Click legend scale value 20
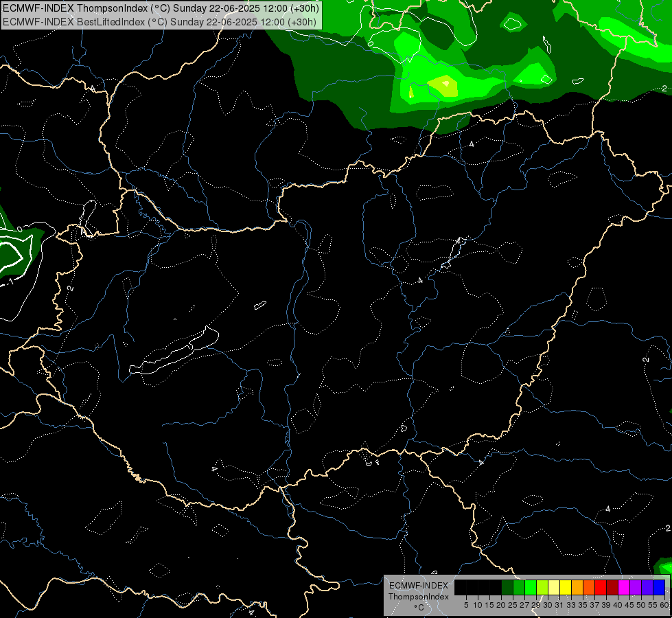 tap(501, 605)
